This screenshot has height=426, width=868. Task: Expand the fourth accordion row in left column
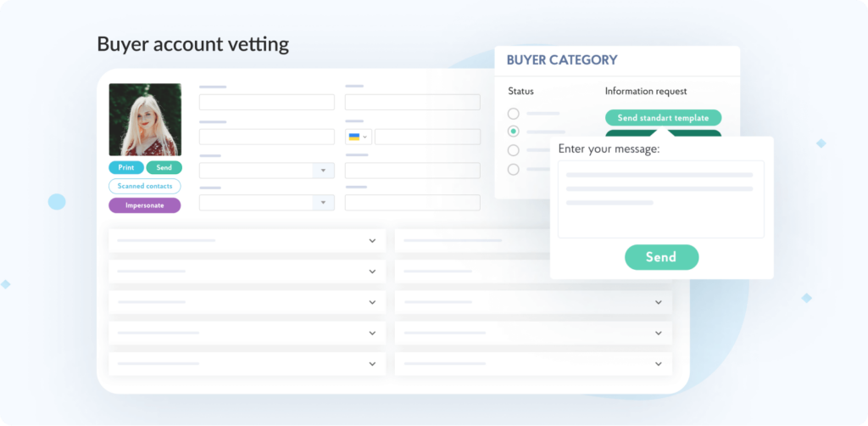click(x=247, y=333)
